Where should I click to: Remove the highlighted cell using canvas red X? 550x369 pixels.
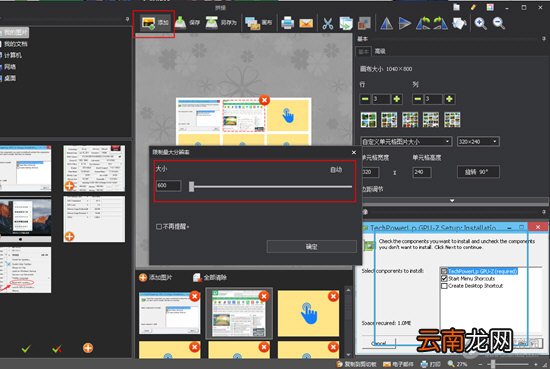[x=264, y=100]
